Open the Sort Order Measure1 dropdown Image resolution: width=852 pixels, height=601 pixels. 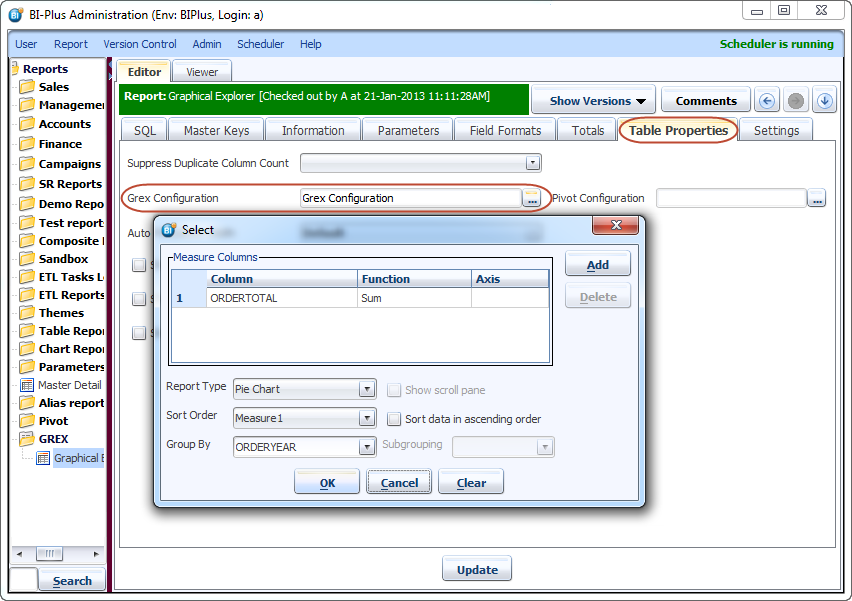367,418
